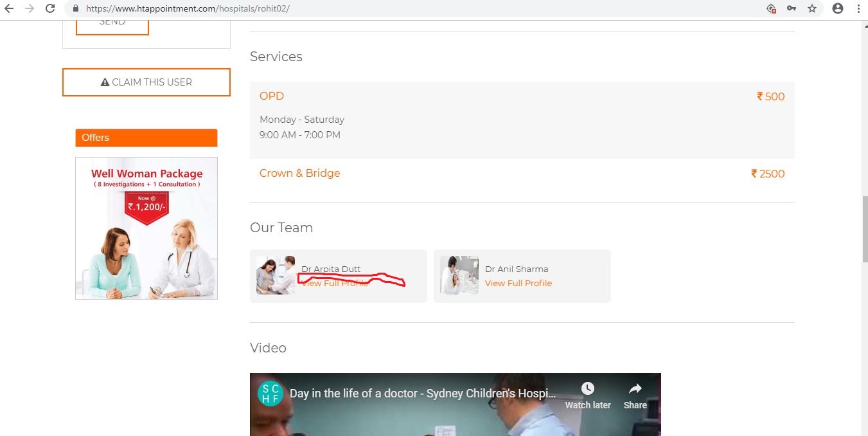Open the video title 'Day in the life of a doctor'

click(422, 394)
